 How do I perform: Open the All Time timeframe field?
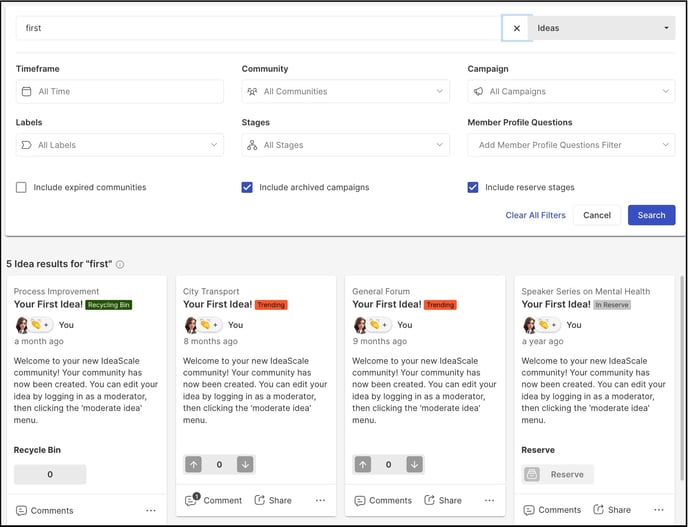120,91
